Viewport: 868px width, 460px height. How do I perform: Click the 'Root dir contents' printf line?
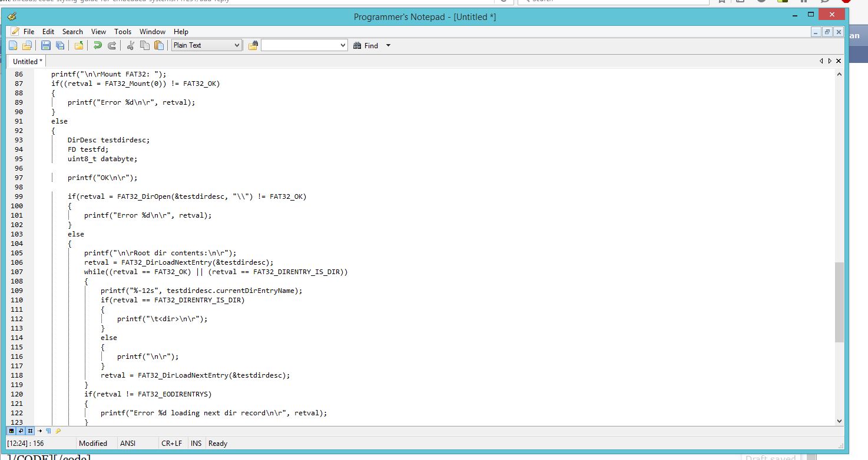pyautogui.click(x=160, y=253)
